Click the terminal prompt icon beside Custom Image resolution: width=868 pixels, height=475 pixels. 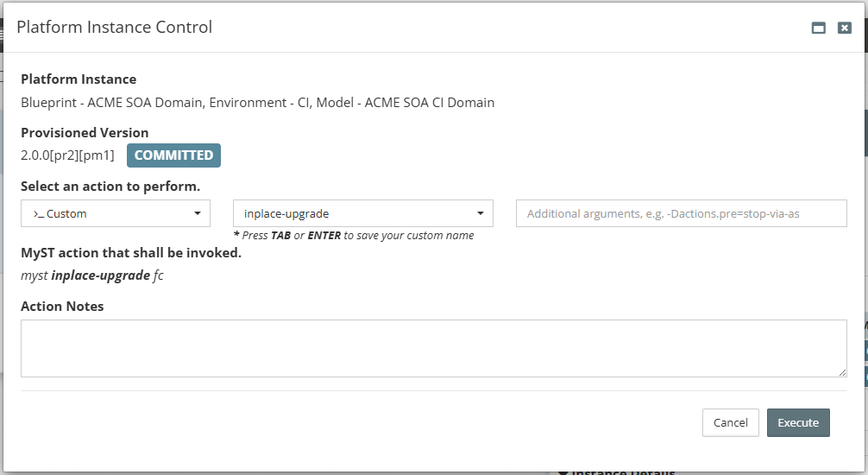(38, 213)
